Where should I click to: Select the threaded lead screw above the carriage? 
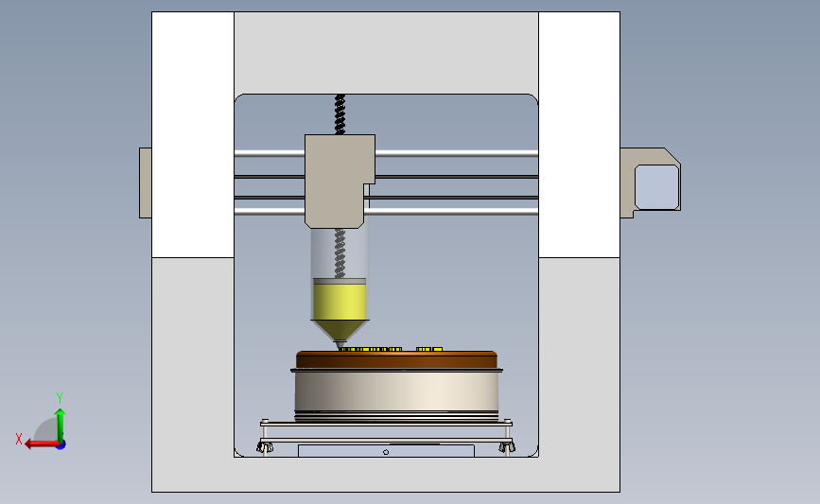click(x=340, y=114)
